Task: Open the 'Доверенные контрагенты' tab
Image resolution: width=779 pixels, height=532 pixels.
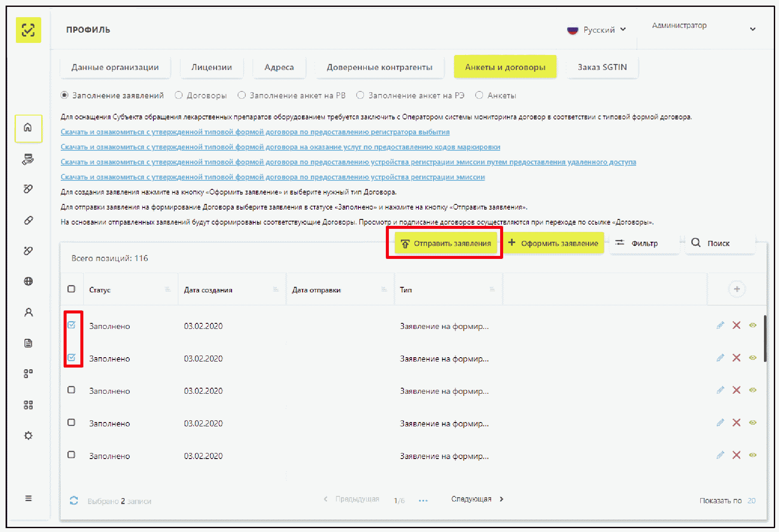Action: coord(380,67)
